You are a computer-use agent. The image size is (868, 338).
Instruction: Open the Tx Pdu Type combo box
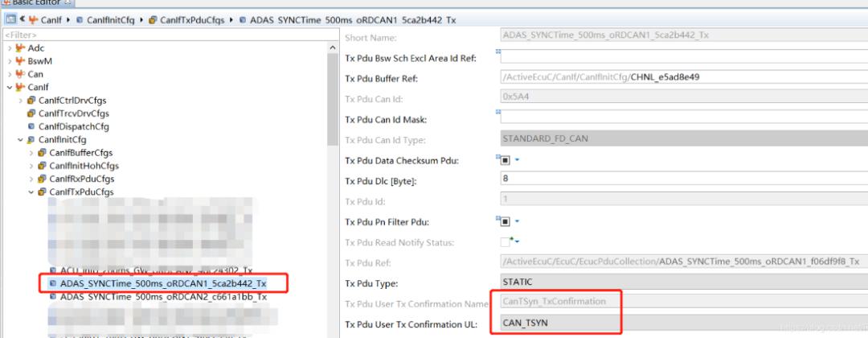click(684, 282)
